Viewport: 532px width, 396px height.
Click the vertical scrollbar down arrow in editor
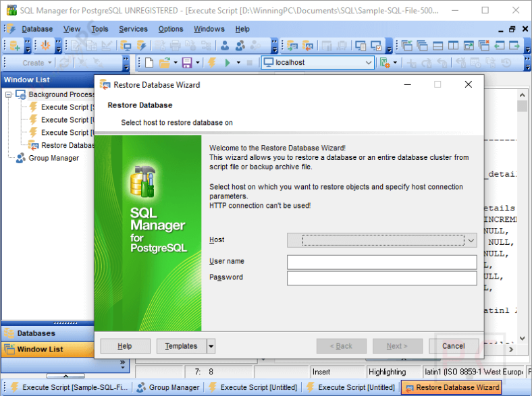522,339
